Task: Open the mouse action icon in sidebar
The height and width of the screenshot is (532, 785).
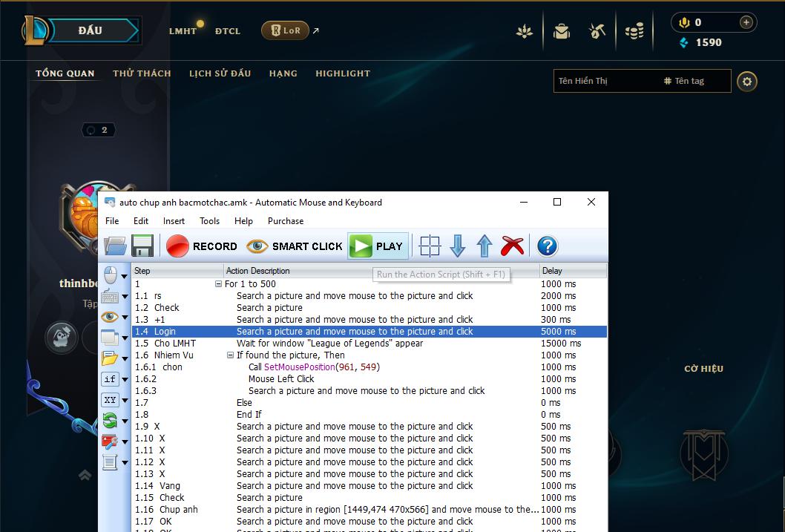Action: coord(110,275)
